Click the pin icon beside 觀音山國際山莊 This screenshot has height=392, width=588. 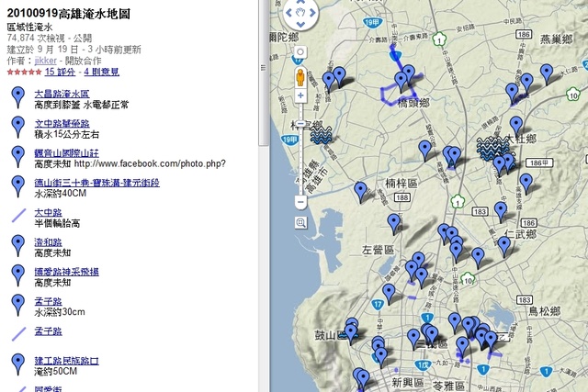[18, 157]
